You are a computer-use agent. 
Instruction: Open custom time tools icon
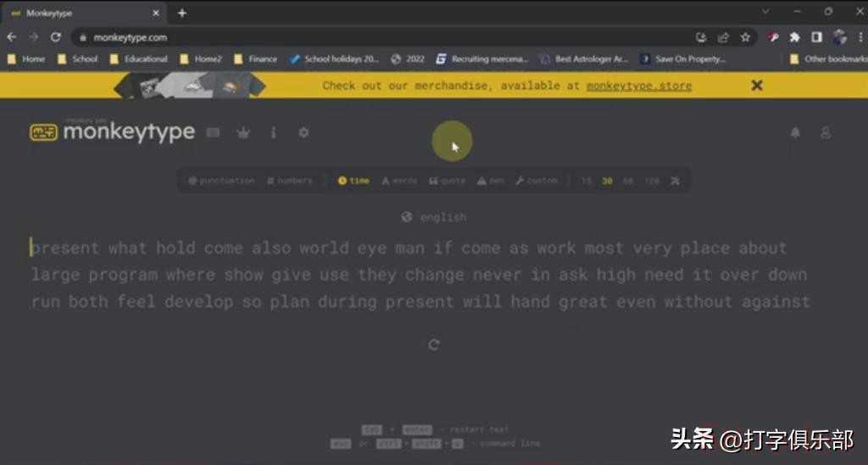[x=676, y=181]
